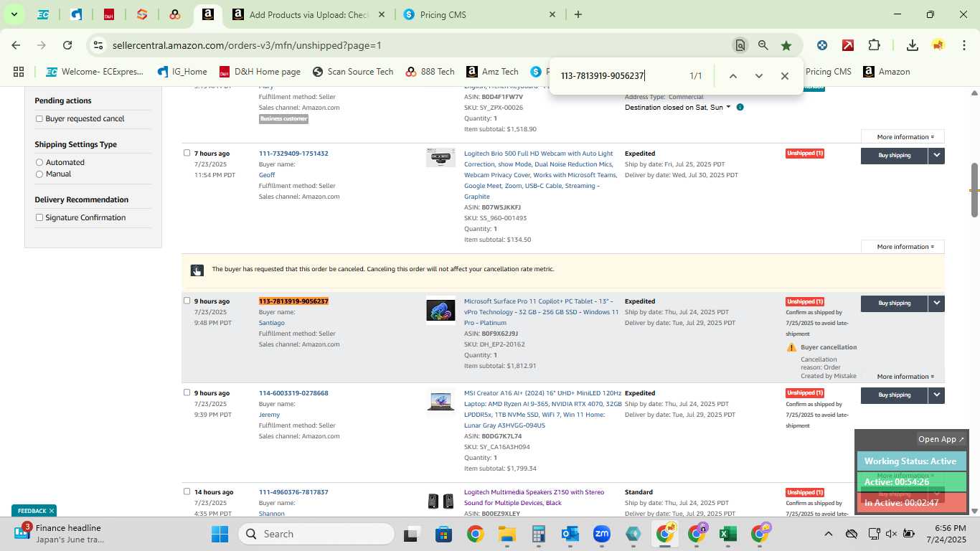The height and width of the screenshot is (551, 980).
Task: Close the Pricing CMS tab
Action: click(552, 14)
